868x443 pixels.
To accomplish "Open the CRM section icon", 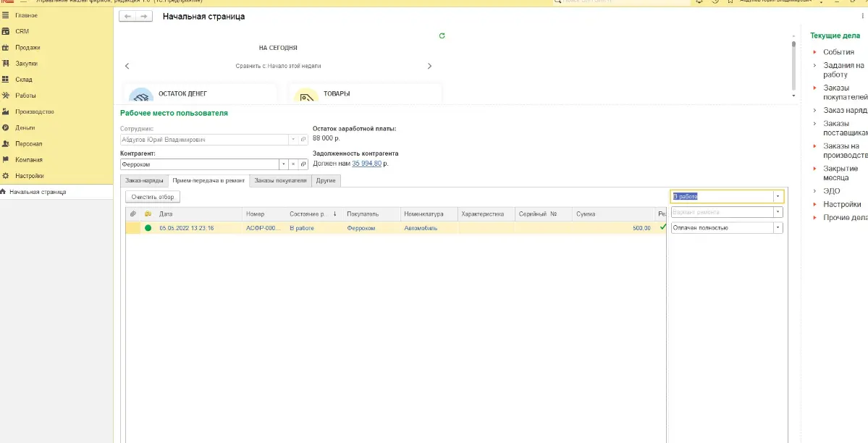I will pos(6,31).
